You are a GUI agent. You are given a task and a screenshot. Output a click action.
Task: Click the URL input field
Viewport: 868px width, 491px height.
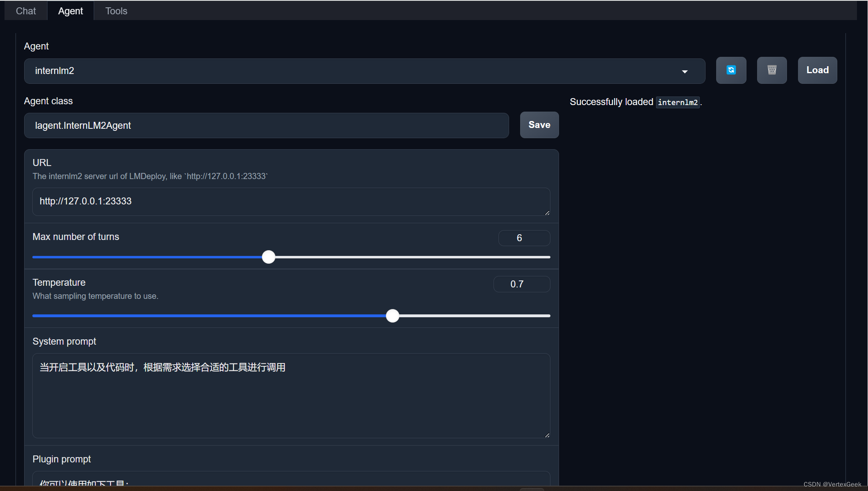click(291, 202)
